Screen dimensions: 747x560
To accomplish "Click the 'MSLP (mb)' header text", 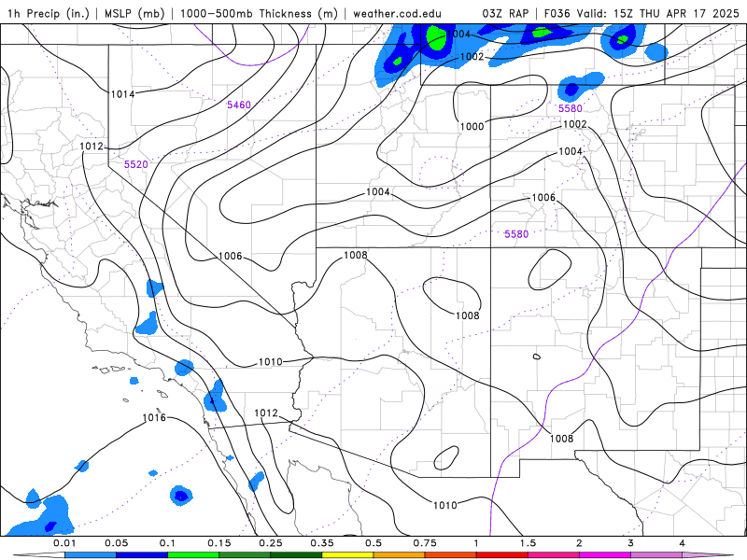I will click(134, 14).
